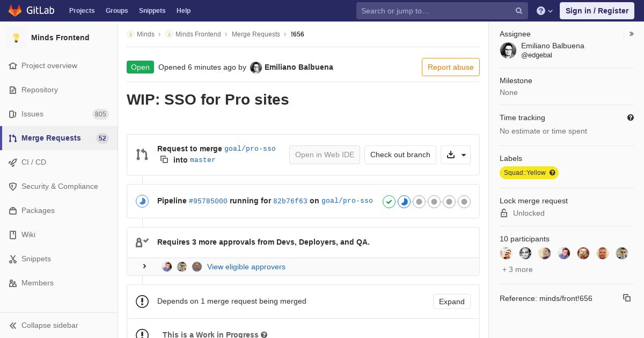Open Emiliano Balbuena author link
The width and height of the screenshot is (644, 338).
tap(299, 67)
